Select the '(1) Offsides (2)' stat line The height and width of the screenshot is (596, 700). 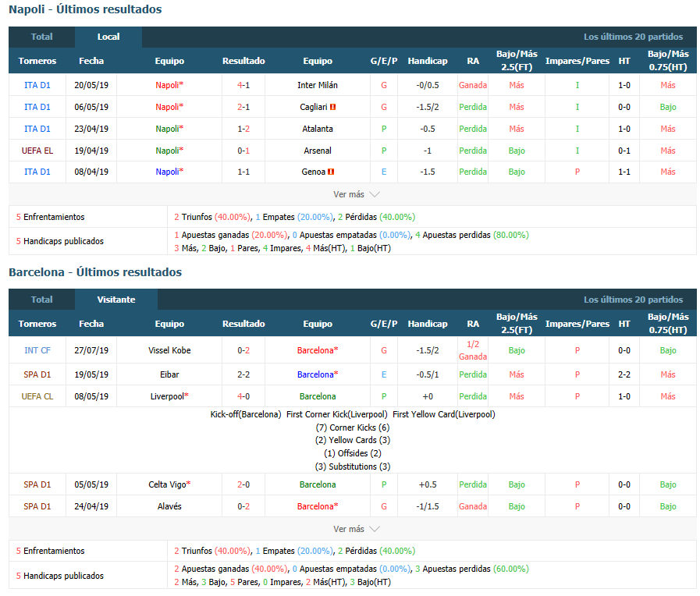point(353,454)
